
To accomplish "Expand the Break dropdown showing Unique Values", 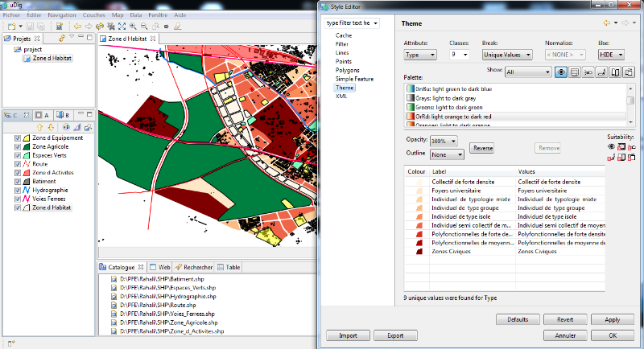I will 507,55.
